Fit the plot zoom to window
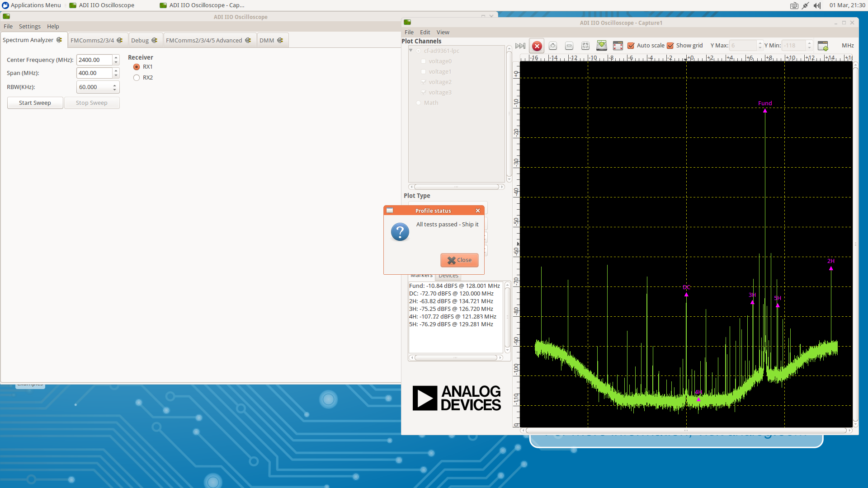This screenshot has height=488, width=868. pyautogui.click(x=585, y=46)
